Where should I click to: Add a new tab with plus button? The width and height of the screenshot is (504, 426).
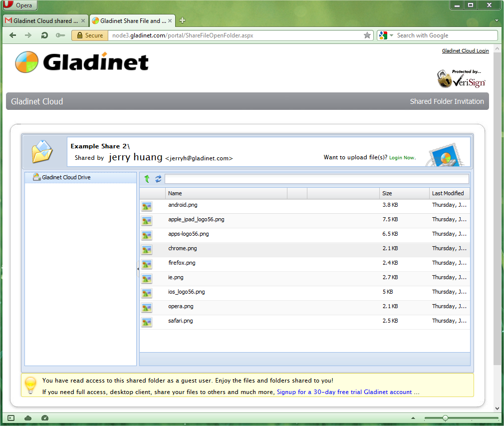182,20
